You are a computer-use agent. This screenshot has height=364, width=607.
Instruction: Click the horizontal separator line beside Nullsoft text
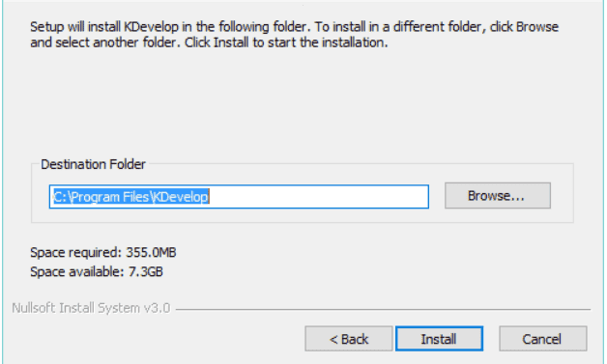(x=384, y=310)
